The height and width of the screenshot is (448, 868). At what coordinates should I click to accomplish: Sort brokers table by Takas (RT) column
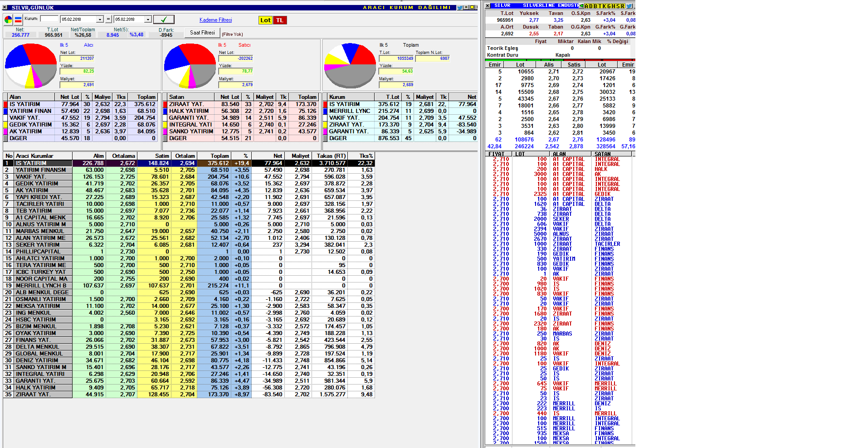329,156
